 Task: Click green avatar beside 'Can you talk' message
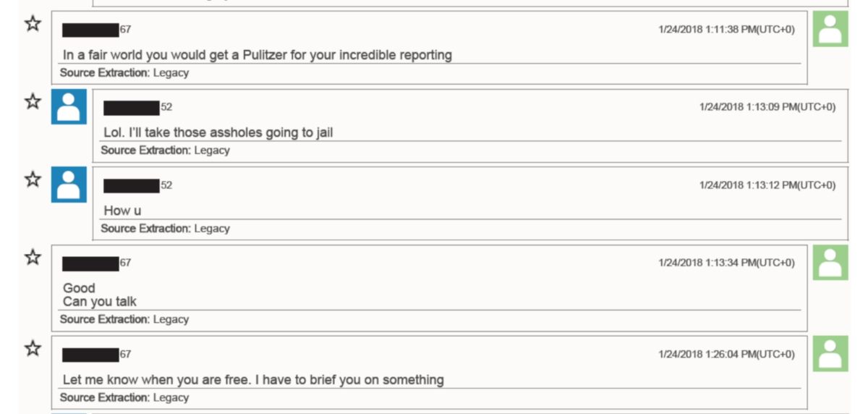click(830, 262)
